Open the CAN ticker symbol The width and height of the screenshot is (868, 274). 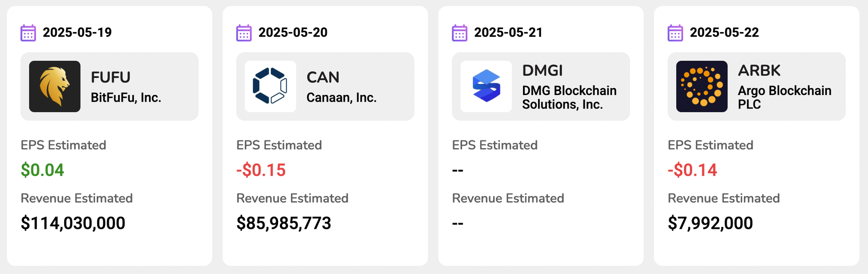point(323,77)
